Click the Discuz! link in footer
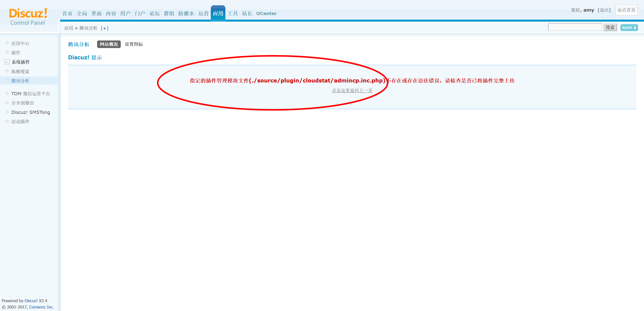This screenshot has height=311, width=644. click(31, 301)
